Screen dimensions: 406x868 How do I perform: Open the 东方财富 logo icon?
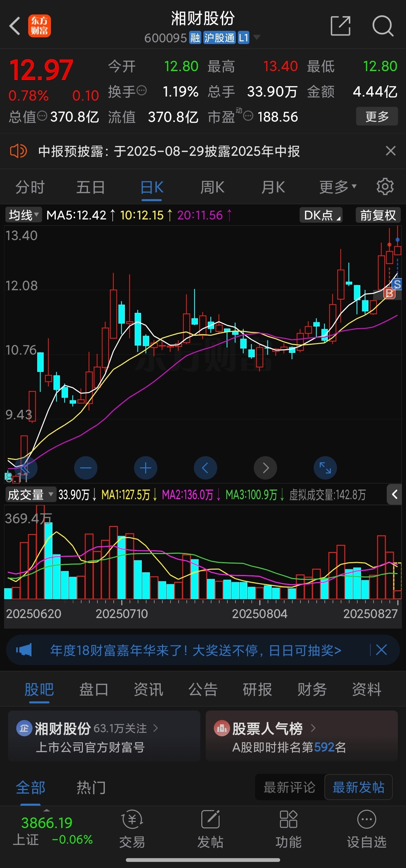click(39, 26)
